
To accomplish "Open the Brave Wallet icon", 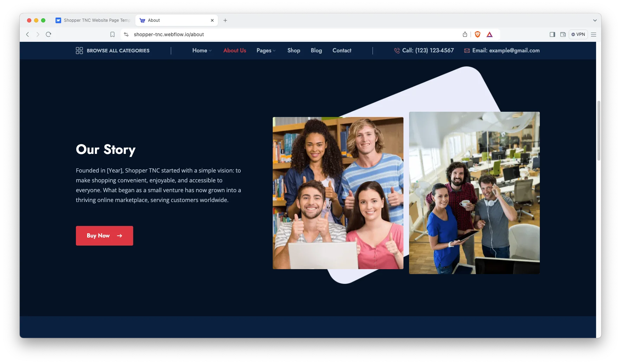I will (x=563, y=34).
